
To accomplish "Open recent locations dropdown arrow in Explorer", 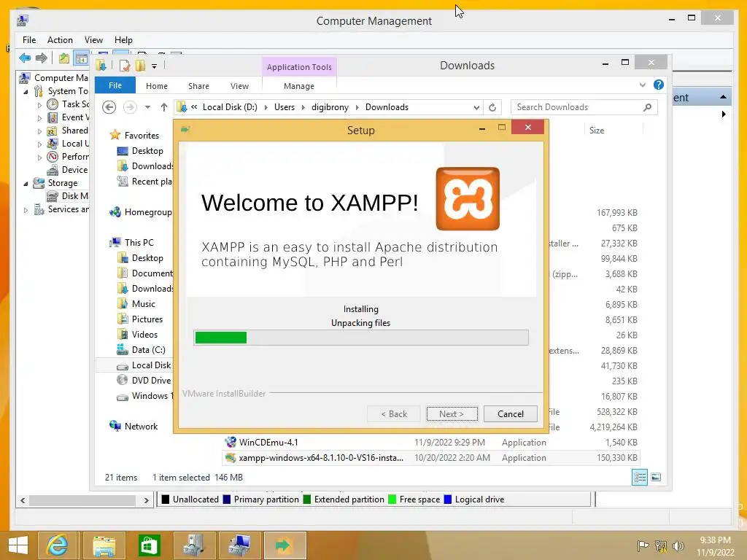I will pyautogui.click(x=147, y=107).
